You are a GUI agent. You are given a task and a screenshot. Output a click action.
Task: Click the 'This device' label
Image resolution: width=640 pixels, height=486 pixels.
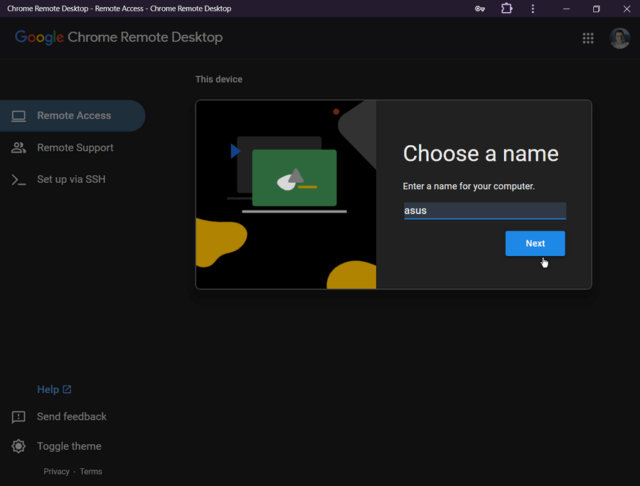(219, 80)
